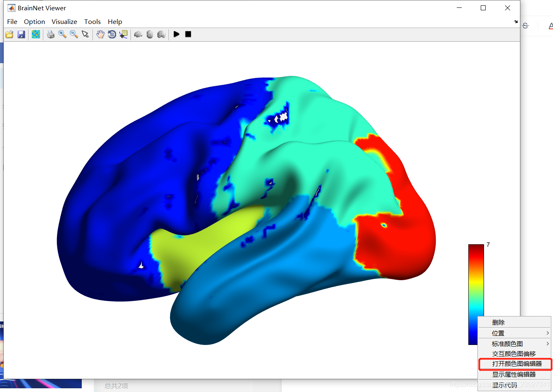The width and height of the screenshot is (553, 392).
Task: Select 打开颜色图编辑器 menu entry
Action: click(514, 364)
